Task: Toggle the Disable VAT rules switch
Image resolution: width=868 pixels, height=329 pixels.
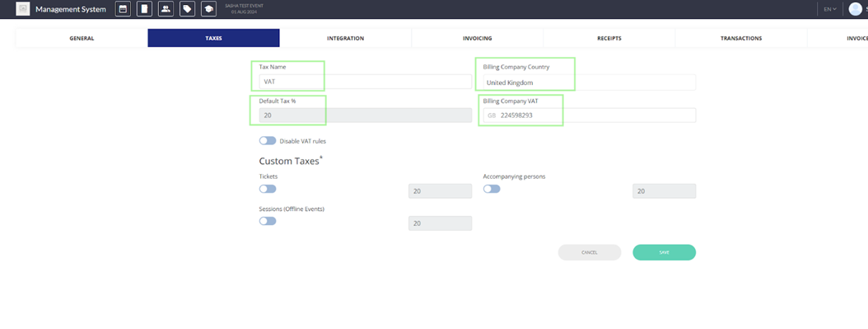Action: (268, 141)
